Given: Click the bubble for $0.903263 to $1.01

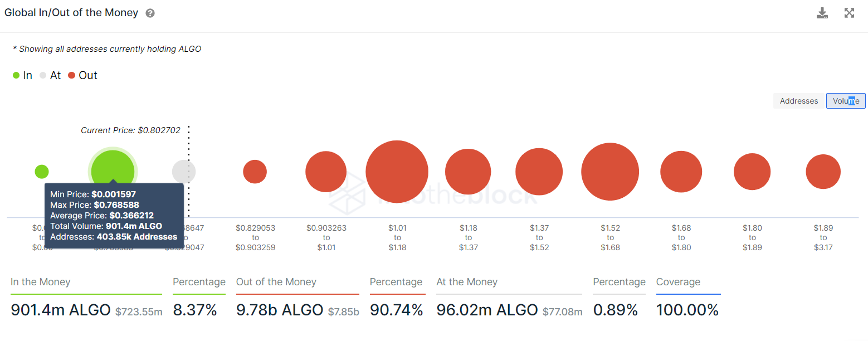Looking at the screenshot, I should pyautogui.click(x=326, y=172).
